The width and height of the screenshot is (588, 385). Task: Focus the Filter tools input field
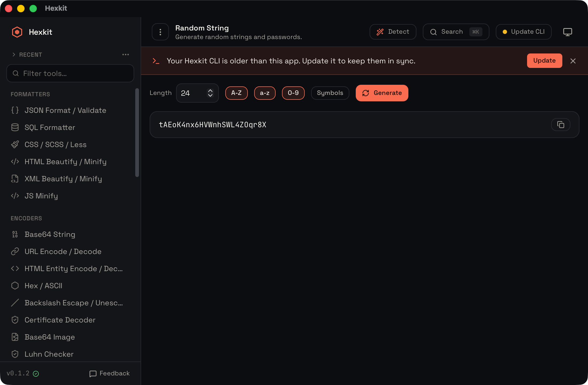(70, 73)
